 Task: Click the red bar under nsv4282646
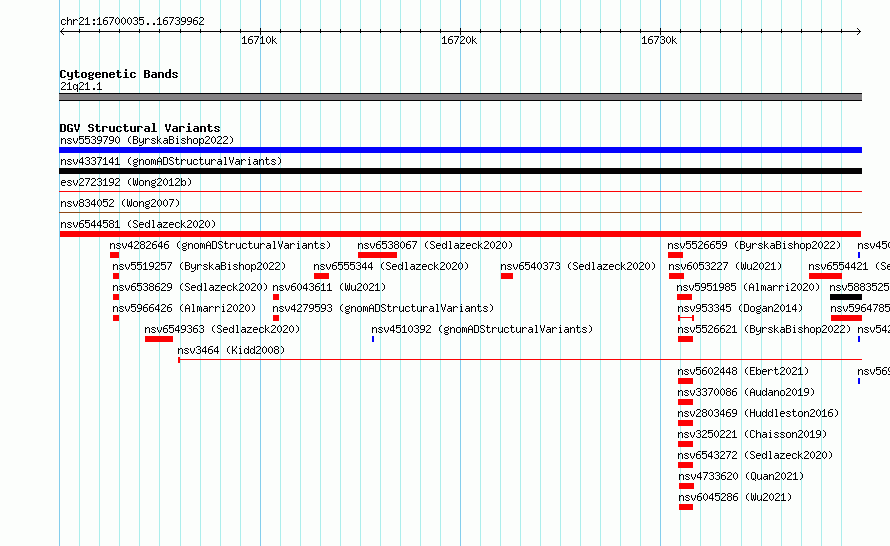[115, 255]
